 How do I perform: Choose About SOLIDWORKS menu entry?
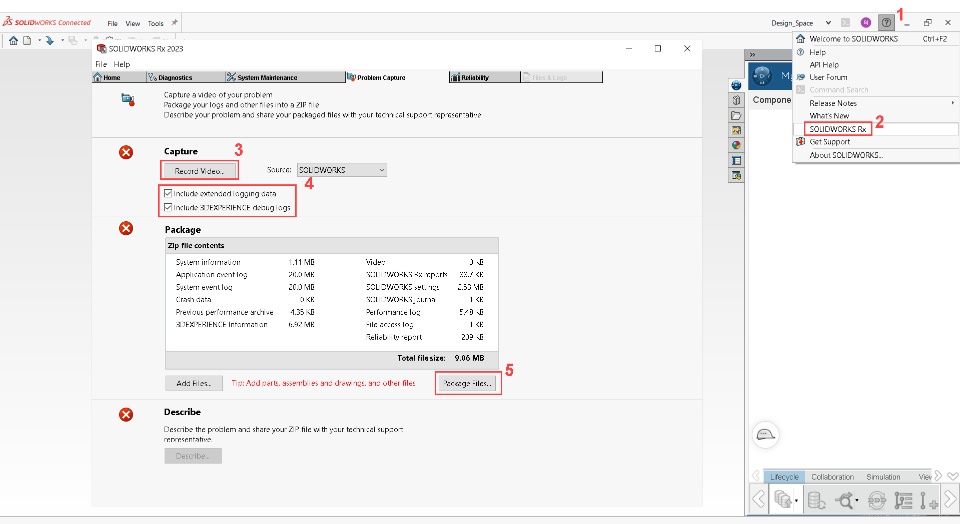tap(876, 155)
